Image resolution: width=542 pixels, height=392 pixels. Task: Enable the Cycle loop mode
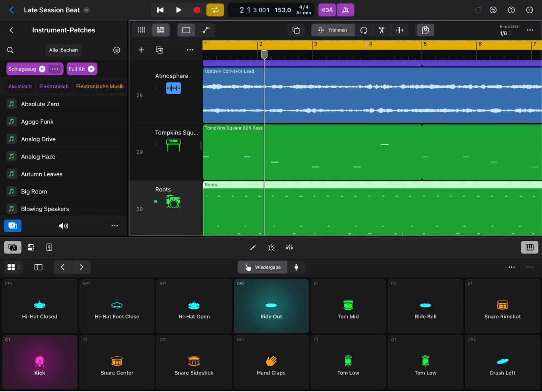coord(215,10)
